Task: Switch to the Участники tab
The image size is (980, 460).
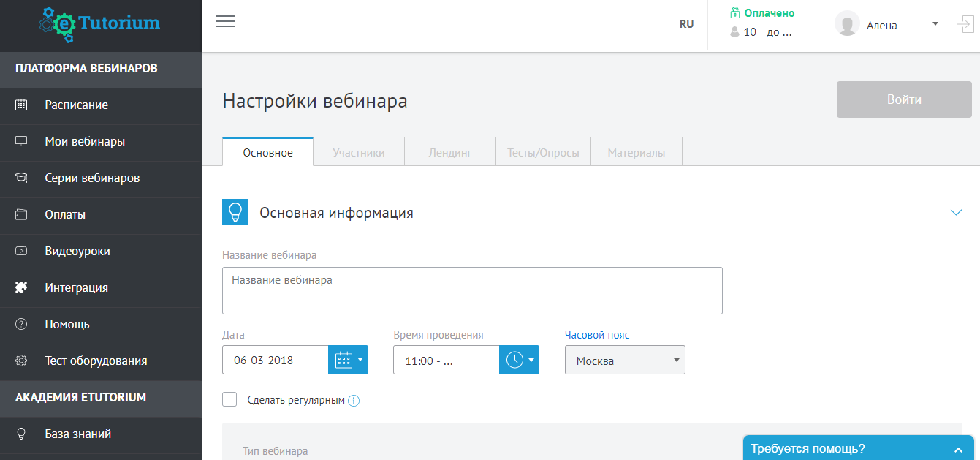Action: click(x=358, y=151)
